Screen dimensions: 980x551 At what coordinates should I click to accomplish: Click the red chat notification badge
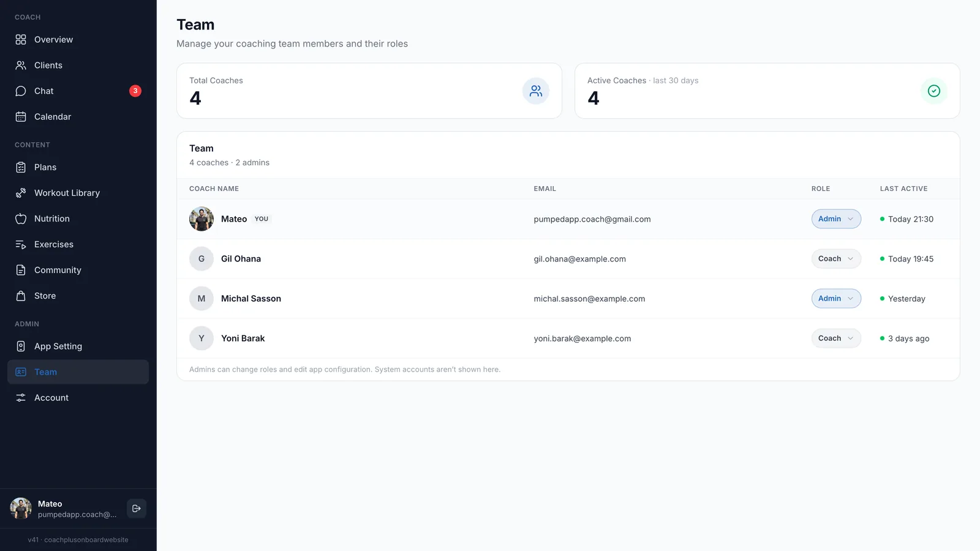[x=135, y=91]
